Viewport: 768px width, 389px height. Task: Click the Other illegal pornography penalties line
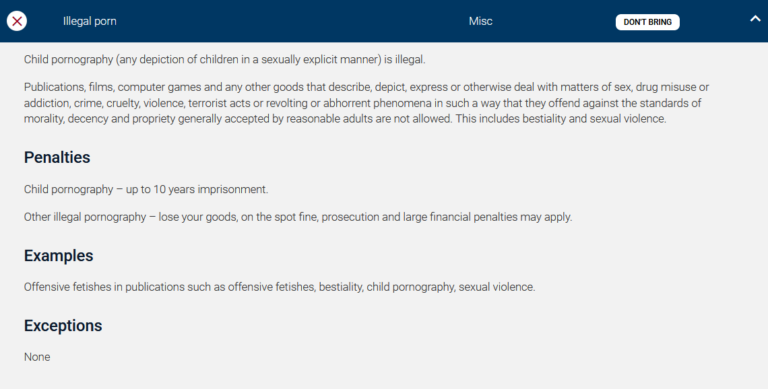pyautogui.click(x=298, y=217)
